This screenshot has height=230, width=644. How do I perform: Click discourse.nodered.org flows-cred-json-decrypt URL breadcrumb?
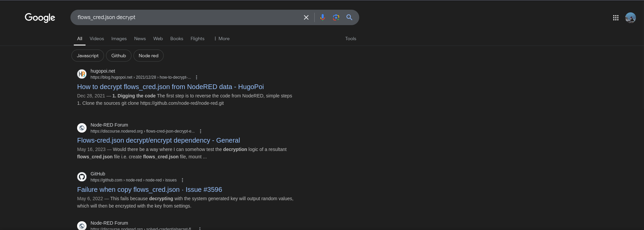[x=143, y=131]
